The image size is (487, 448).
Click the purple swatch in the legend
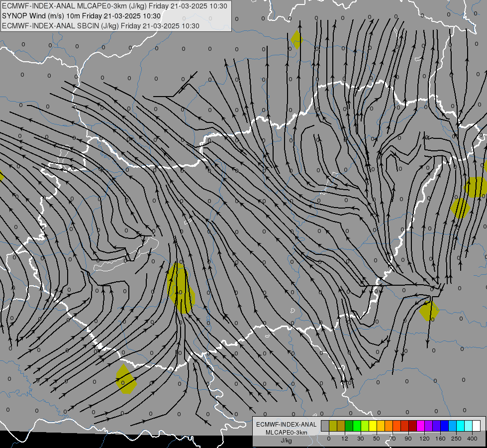click(429, 426)
